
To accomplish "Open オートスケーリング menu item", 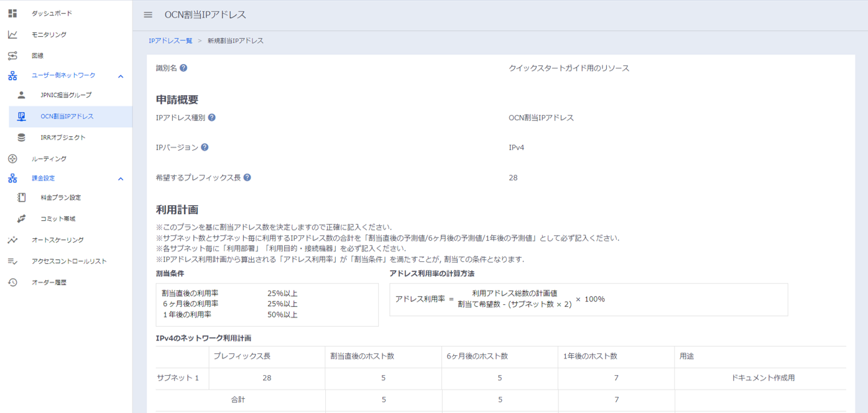I will pyautogui.click(x=58, y=239).
